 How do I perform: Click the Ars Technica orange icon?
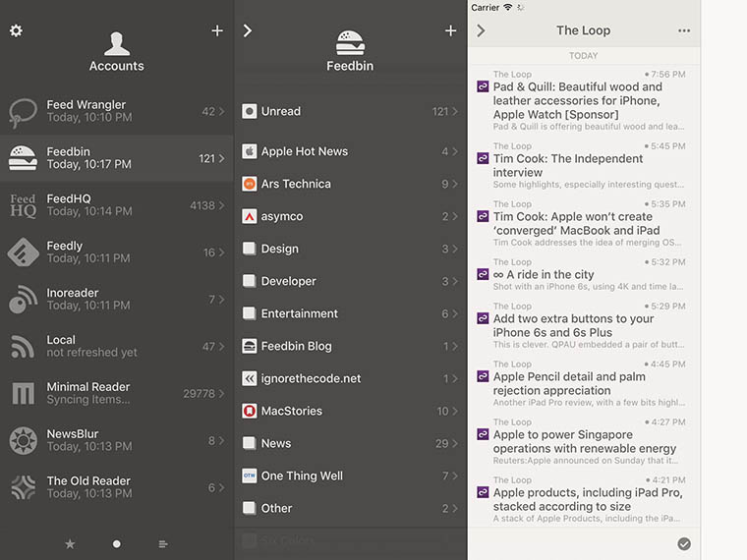[249, 184]
